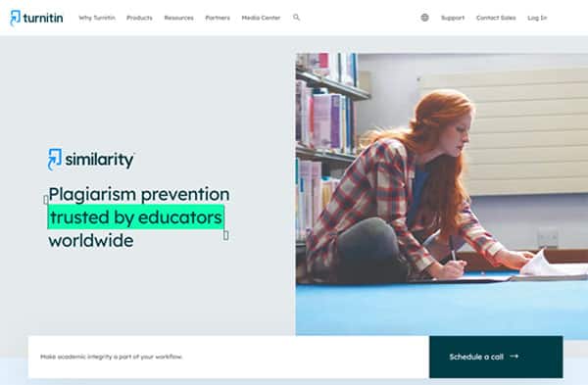Viewport: 588px width, 385px height.
Task: Open the search magnifier icon
Action: click(296, 18)
